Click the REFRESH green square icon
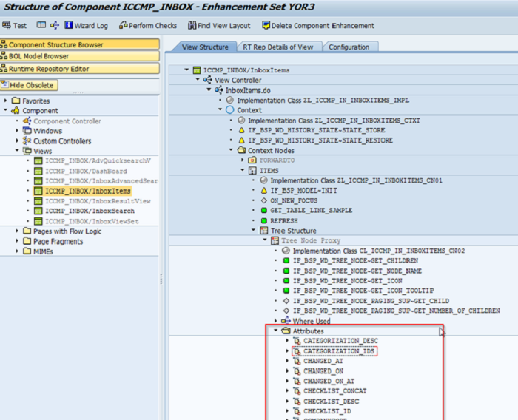The width and height of the screenshot is (518, 420). tap(264, 220)
